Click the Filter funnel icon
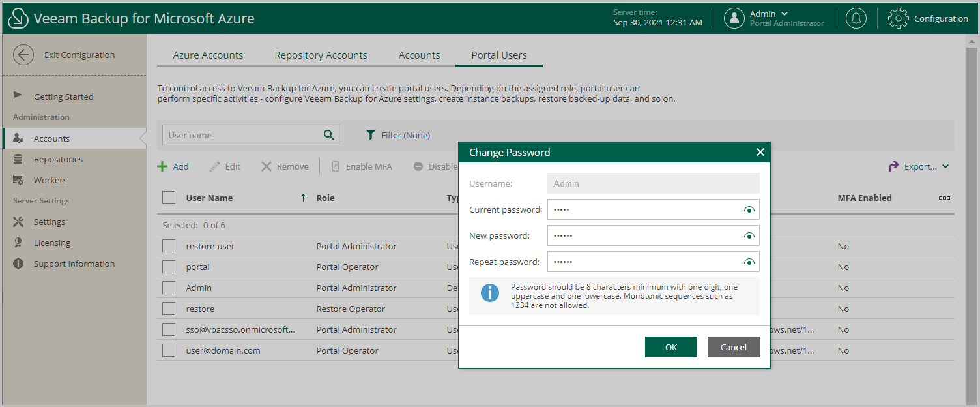Viewport: 980px width, 407px height. click(x=371, y=135)
